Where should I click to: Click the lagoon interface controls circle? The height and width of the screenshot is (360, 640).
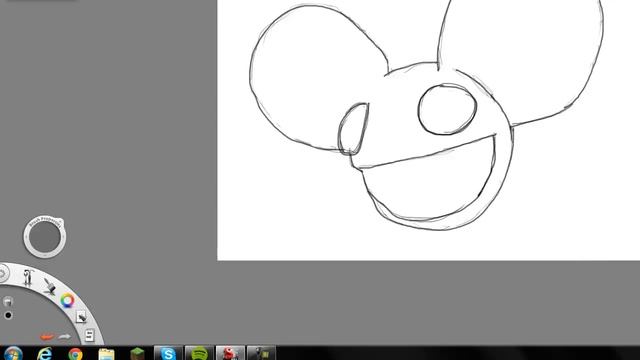[x=2, y=273]
